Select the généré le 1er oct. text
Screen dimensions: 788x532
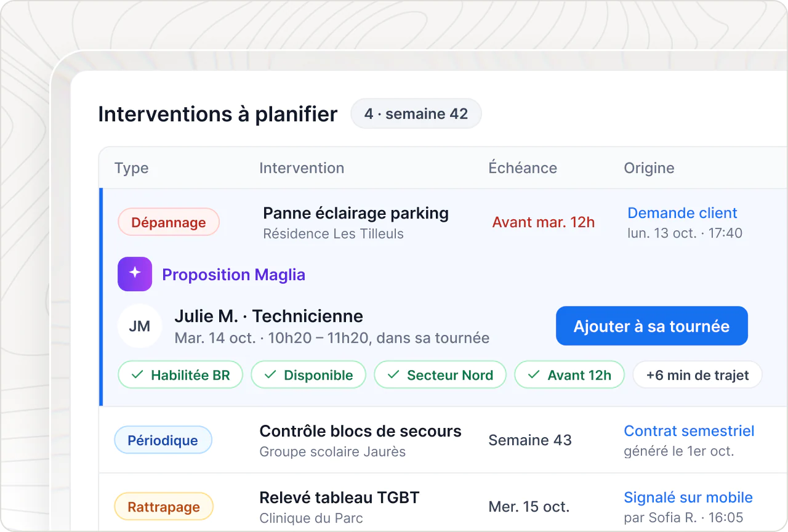679,451
